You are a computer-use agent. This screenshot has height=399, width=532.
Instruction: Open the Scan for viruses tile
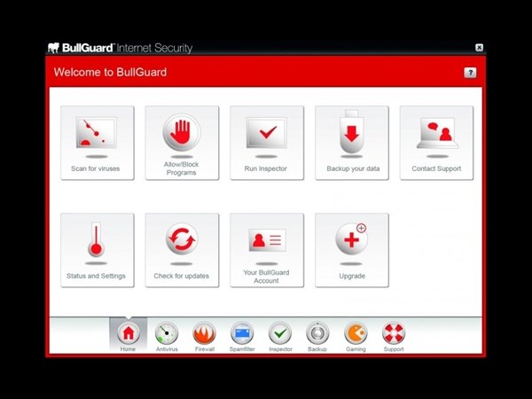pyautogui.click(x=97, y=143)
